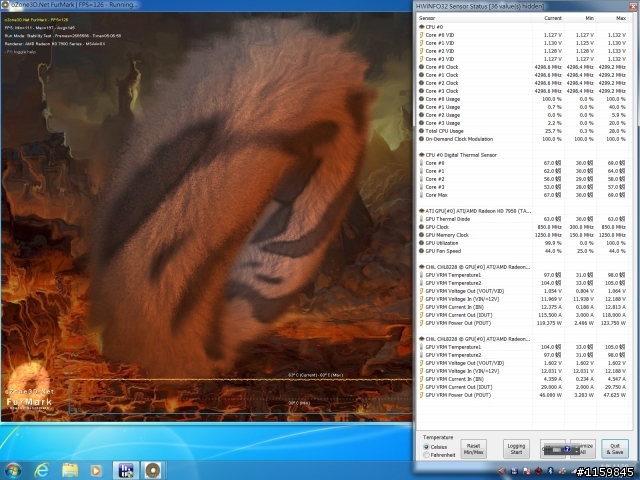Image resolution: width=640 pixels, height=480 pixels.
Task: Click the Core #0 Usage sensor icon
Action: [421, 99]
